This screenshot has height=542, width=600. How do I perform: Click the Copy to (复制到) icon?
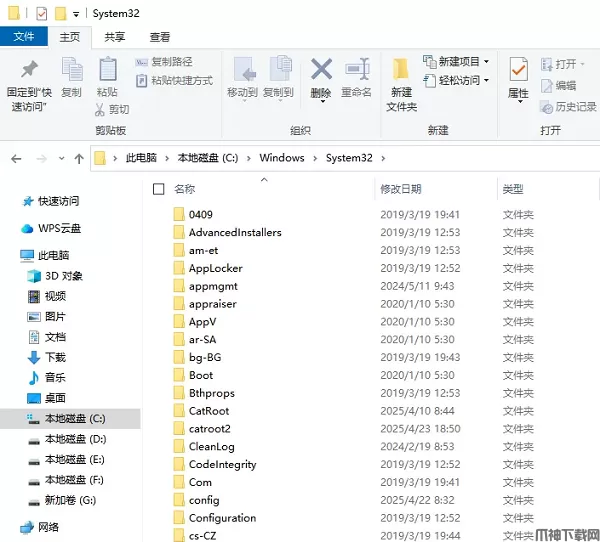[279, 69]
